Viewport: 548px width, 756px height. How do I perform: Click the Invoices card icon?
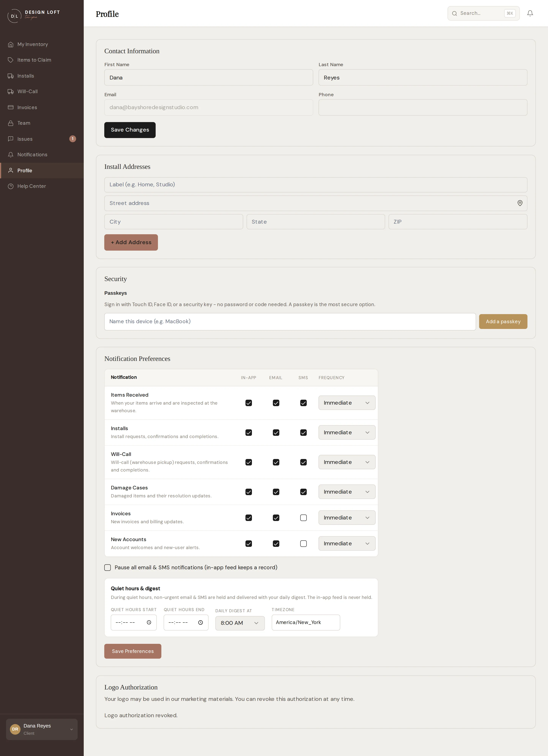pos(11,107)
